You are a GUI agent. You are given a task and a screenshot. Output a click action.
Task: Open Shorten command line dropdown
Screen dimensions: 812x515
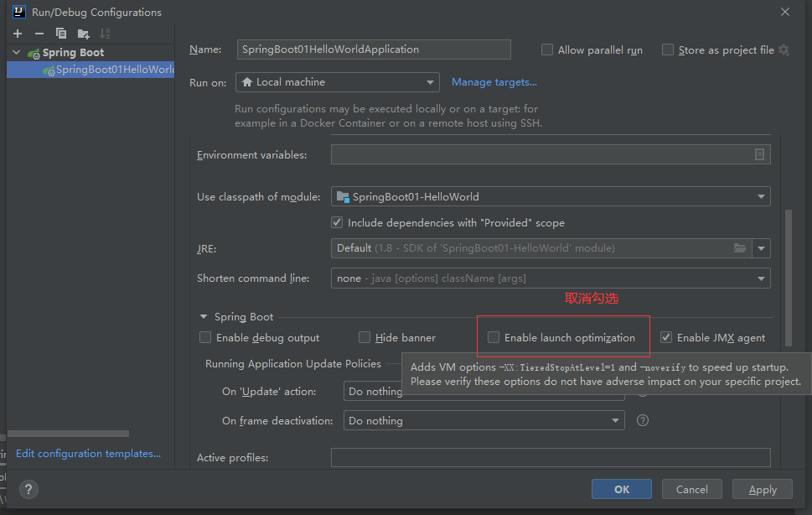click(551, 278)
